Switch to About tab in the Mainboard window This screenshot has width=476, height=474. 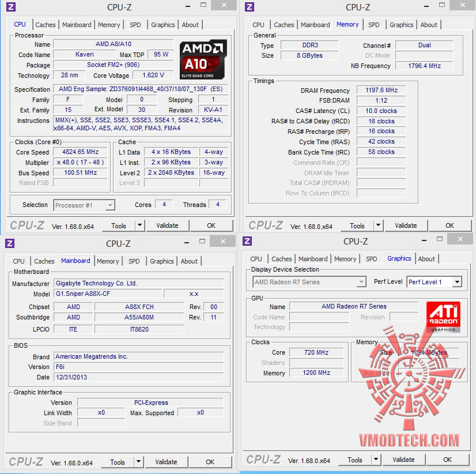click(x=189, y=261)
